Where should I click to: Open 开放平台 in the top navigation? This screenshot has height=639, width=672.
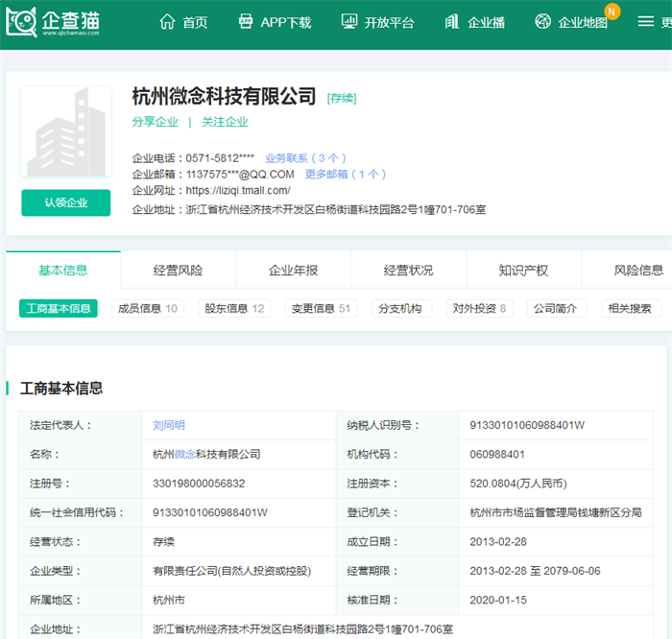point(389,22)
